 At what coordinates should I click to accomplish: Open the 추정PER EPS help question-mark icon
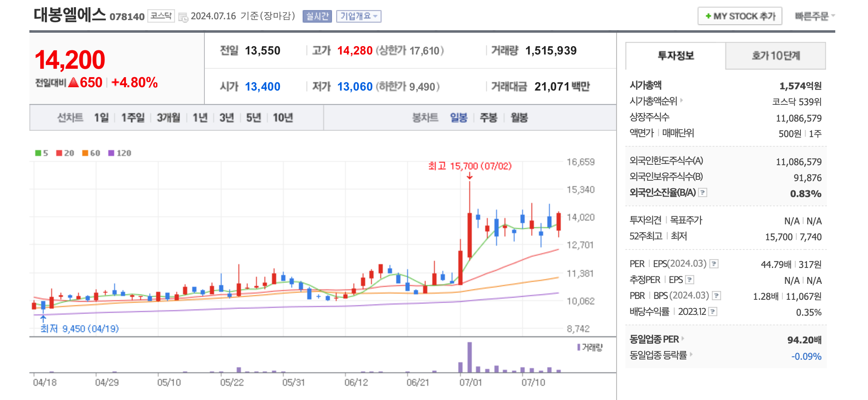click(x=690, y=280)
